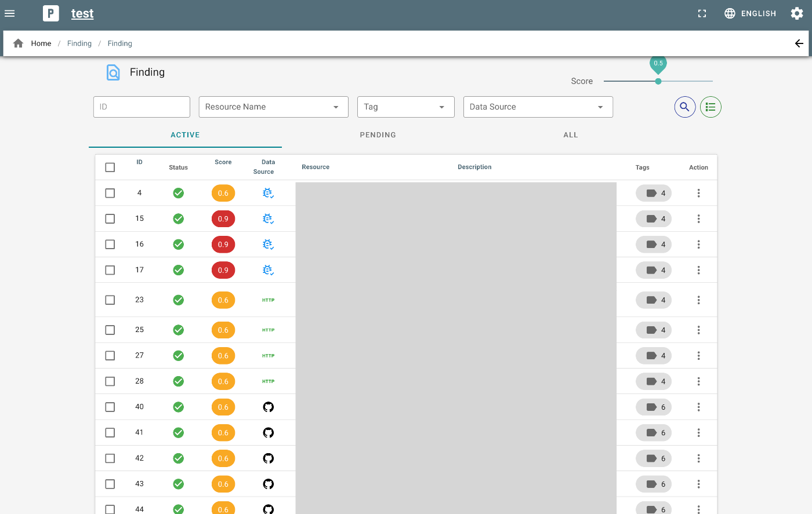Open action menu for finding 23

click(x=698, y=300)
